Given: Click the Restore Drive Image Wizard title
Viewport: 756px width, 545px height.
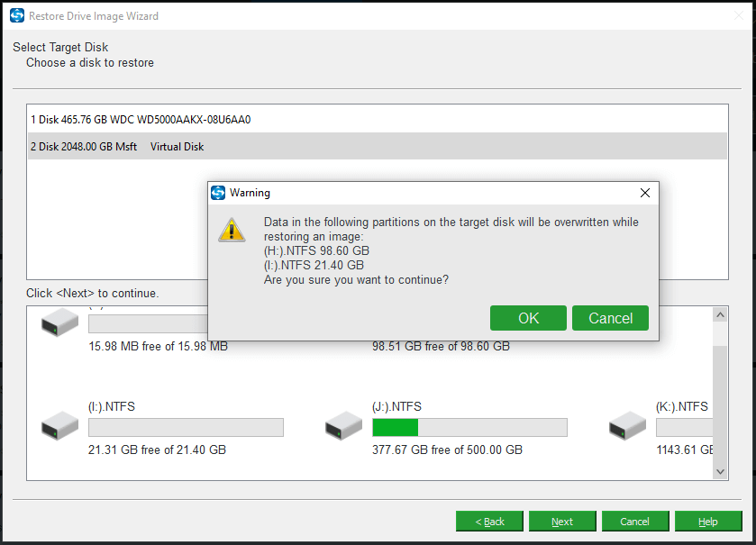Looking at the screenshot, I should point(94,16).
